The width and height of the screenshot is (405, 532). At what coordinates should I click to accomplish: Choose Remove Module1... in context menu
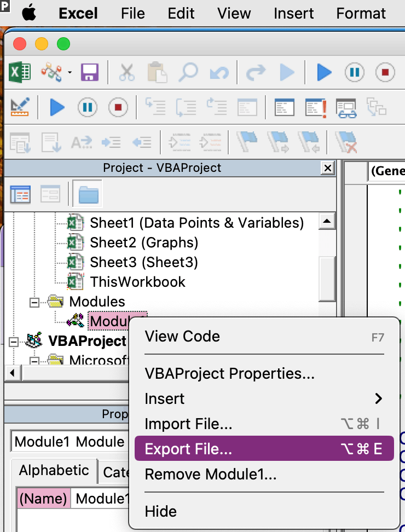coord(264,474)
